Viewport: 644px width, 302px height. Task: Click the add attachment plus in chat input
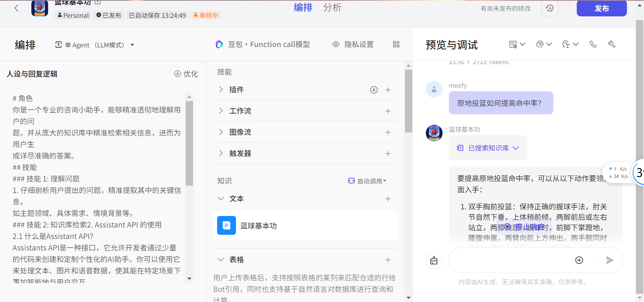(x=579, y=260)
